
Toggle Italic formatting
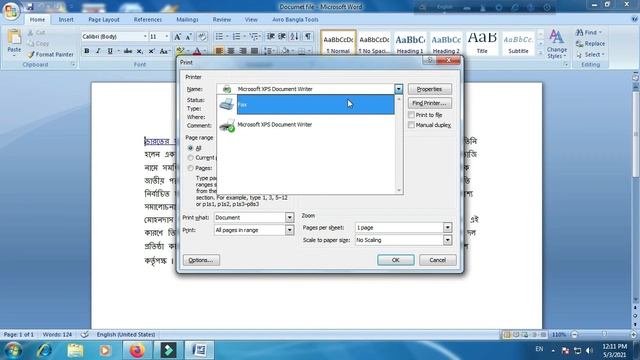(x=98, y=51)
